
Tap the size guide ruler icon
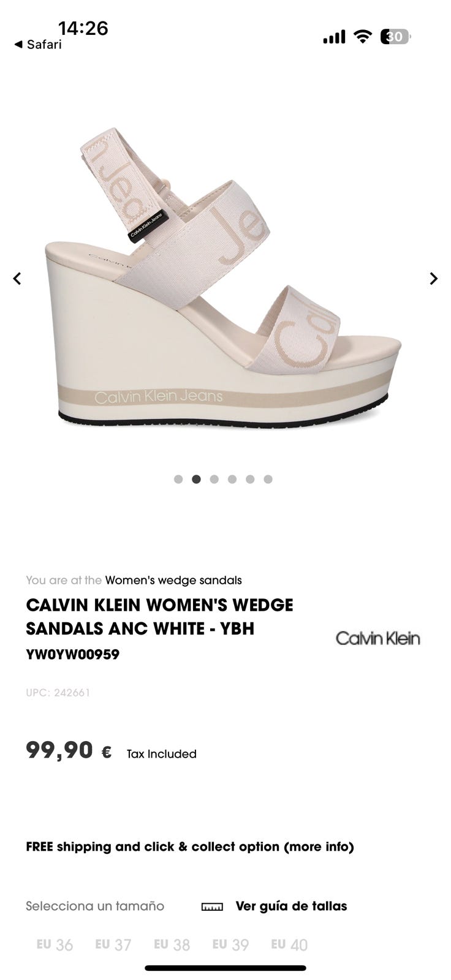(x=212, y=907)
